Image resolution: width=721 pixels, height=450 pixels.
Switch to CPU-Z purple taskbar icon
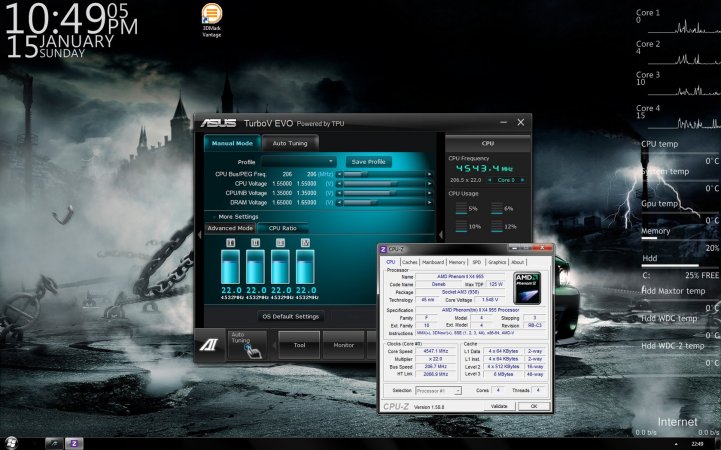[x=74, y=443]
